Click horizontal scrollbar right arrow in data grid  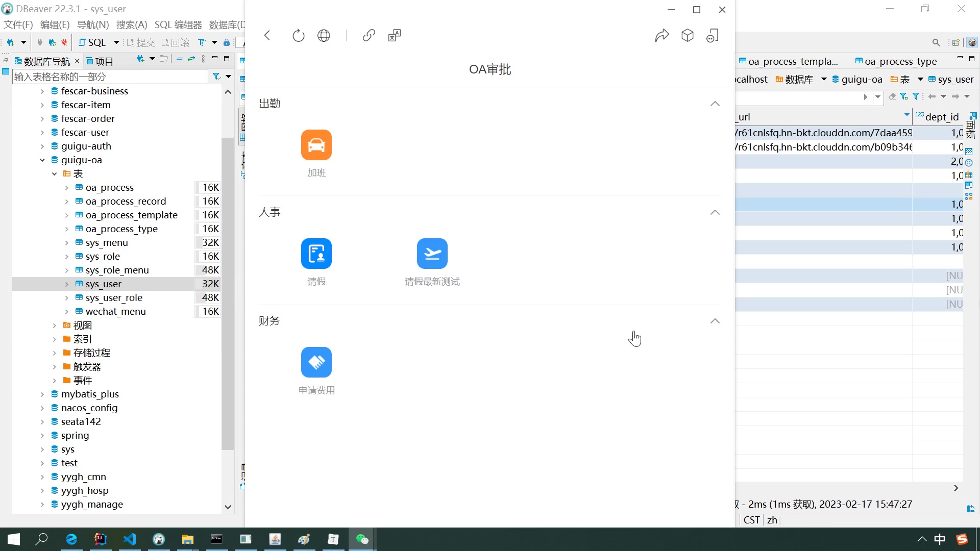click(956, 488)
